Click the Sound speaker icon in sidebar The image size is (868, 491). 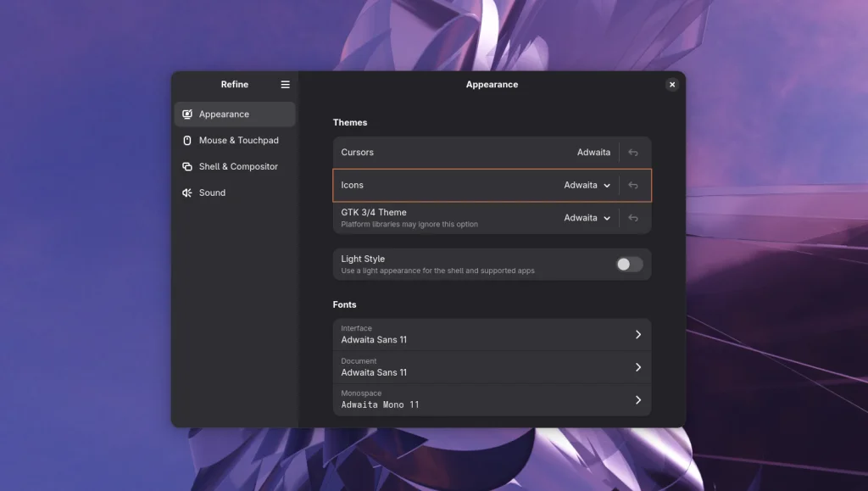187,192
